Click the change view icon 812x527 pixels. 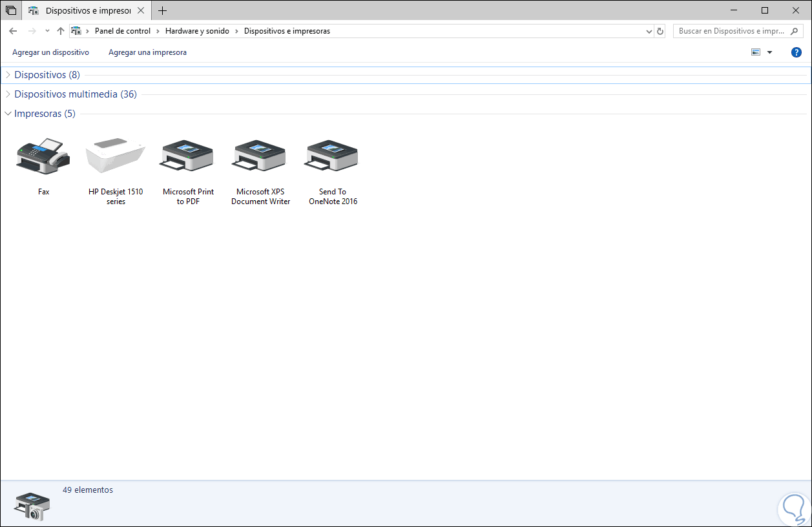pos(756,52)
